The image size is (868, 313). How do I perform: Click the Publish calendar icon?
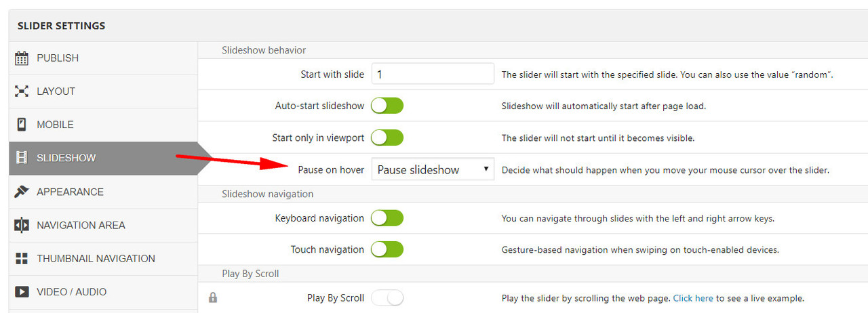(x=22, y=58)
